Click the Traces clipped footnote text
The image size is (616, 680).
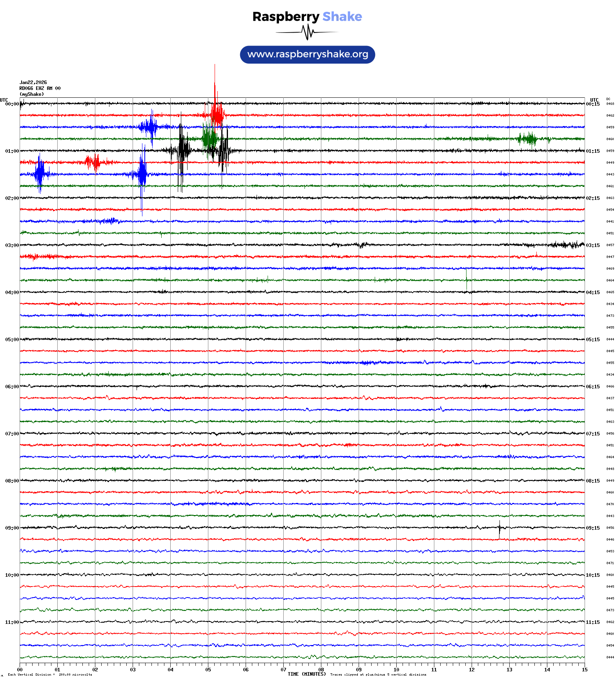pos(378,675)
